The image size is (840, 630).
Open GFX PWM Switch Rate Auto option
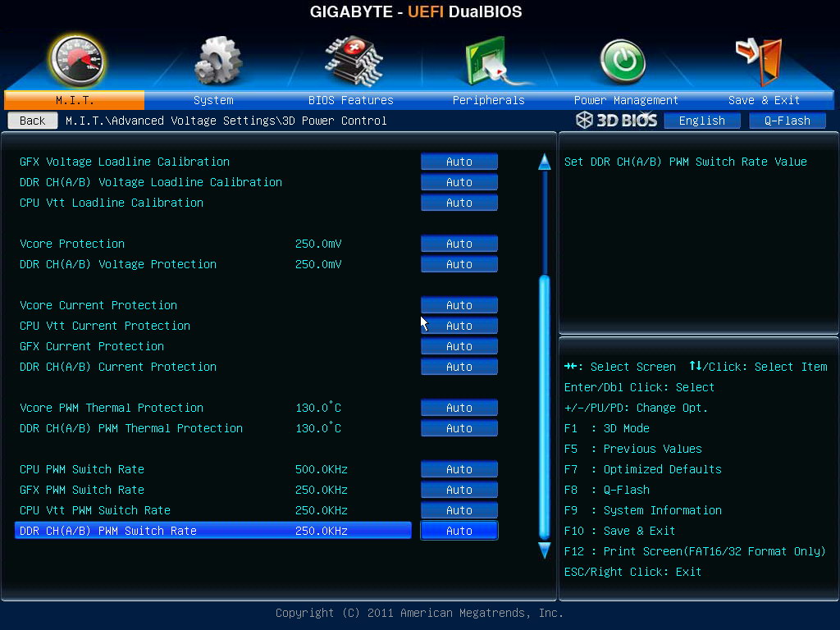(x=459, y=490)
